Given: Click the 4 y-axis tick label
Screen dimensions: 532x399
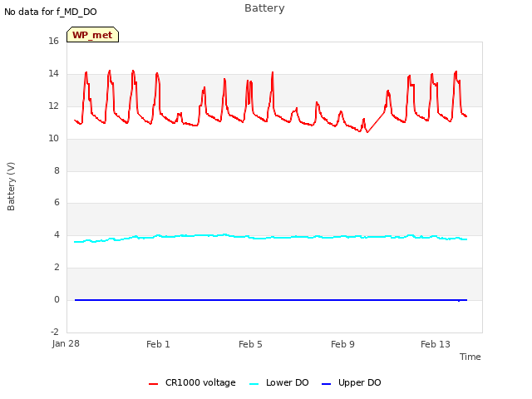Looking at the screenshot, I should (x=57, y=234).
